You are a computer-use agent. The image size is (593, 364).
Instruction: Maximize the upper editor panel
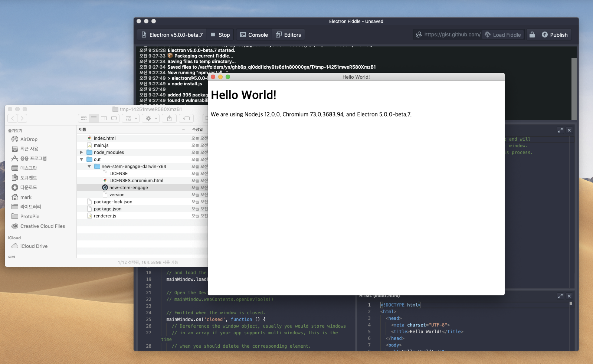click(x=560, y=130)
